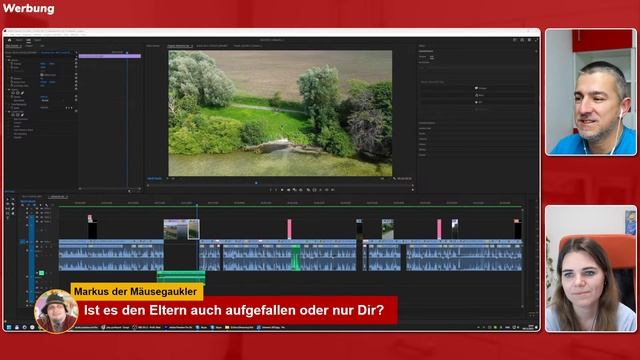Select the active sequence tab in timeline
Screen dimensions: 640x360
[x=58, y=197]
